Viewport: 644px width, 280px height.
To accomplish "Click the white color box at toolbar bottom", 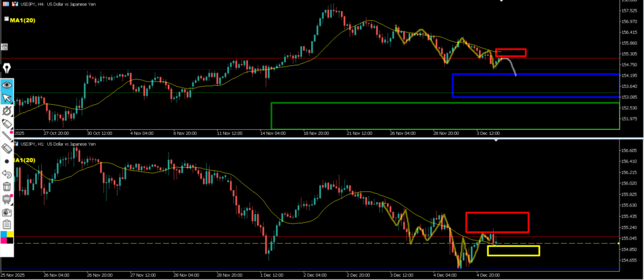I will click(7, 250).
